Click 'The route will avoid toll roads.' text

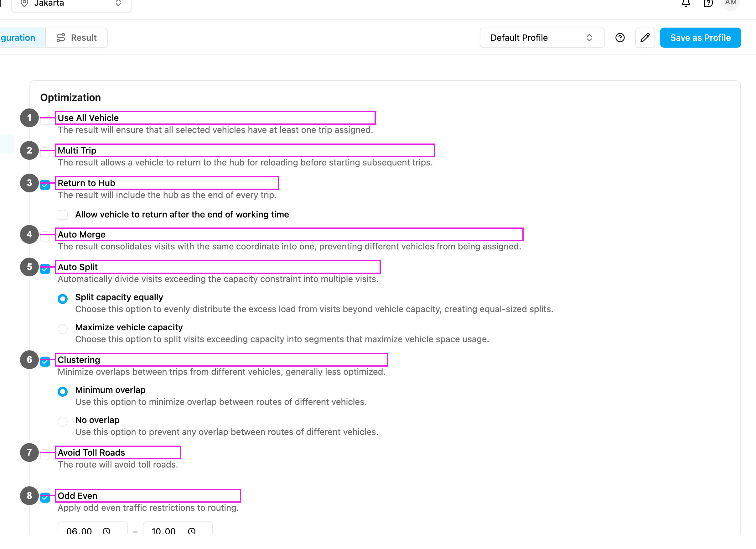tap(118, 465)
